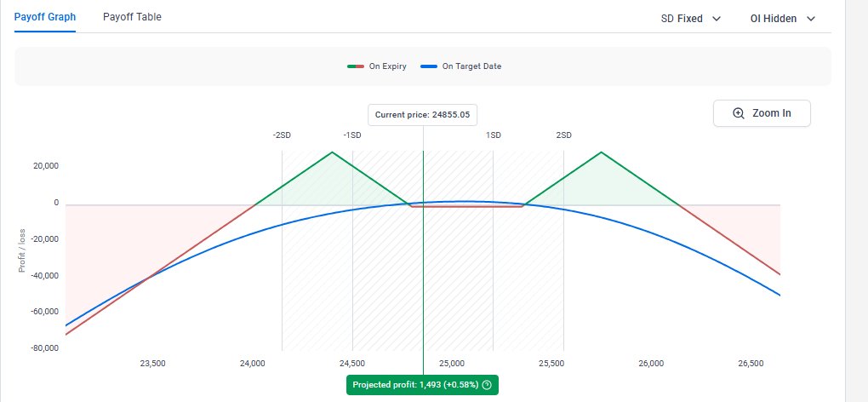The height and width of the screenshot is (402, 868).
Task: Toggle the On Expiry legend entry
Action: tap(377, 66)
